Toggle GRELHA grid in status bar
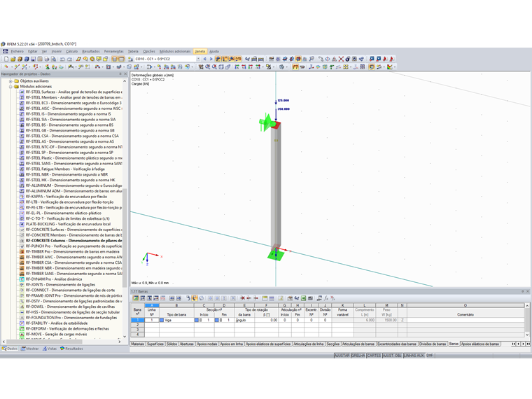This screenshot has width=532, height=399. [x=358, y=356]
